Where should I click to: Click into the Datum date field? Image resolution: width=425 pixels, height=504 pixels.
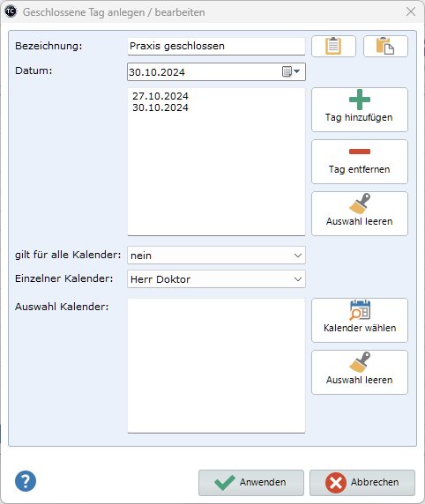tap(205, 71)
